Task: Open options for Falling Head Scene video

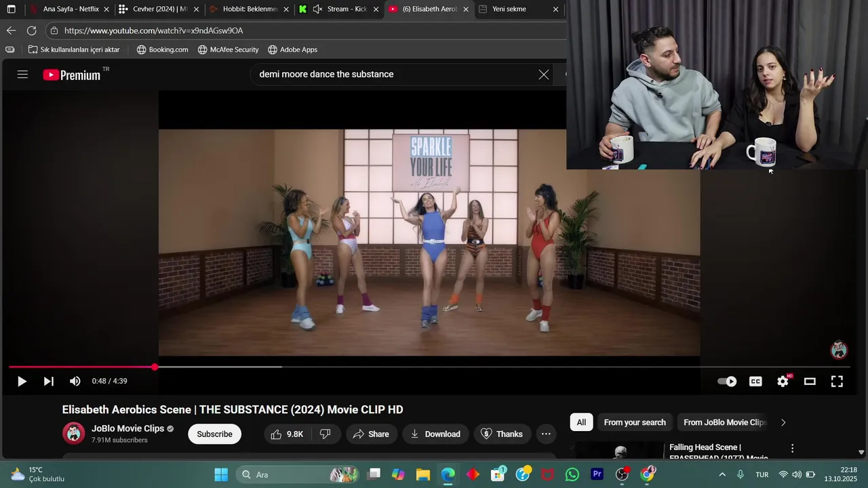Action: click(x=792, y=448)
